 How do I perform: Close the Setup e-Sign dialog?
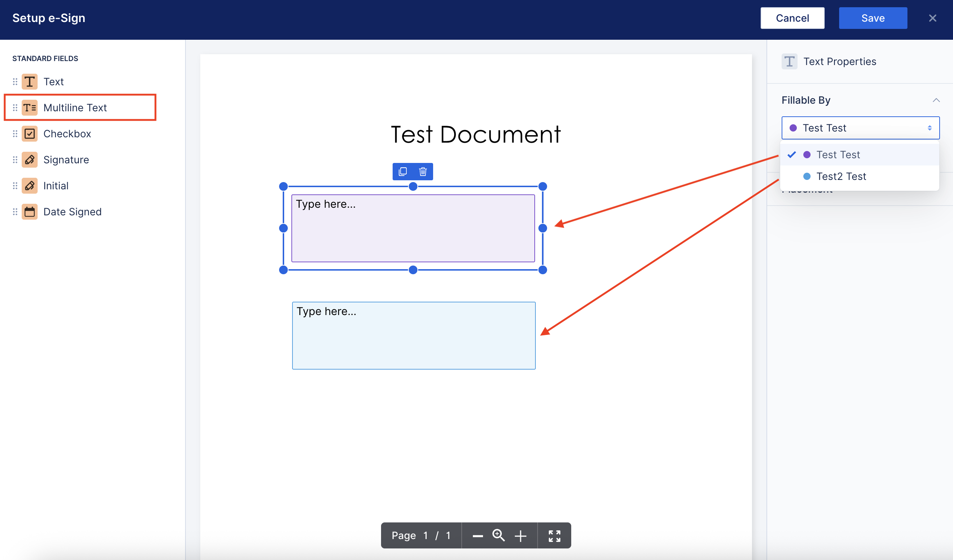click(x=932, y=18)
